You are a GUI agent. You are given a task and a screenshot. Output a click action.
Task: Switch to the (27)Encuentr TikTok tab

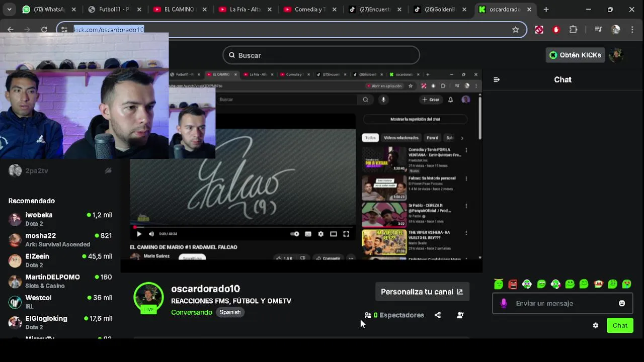(x=375, y=10)
